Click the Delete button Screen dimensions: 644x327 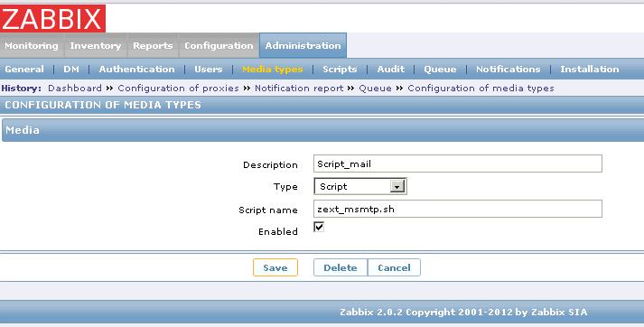point(341,267)
